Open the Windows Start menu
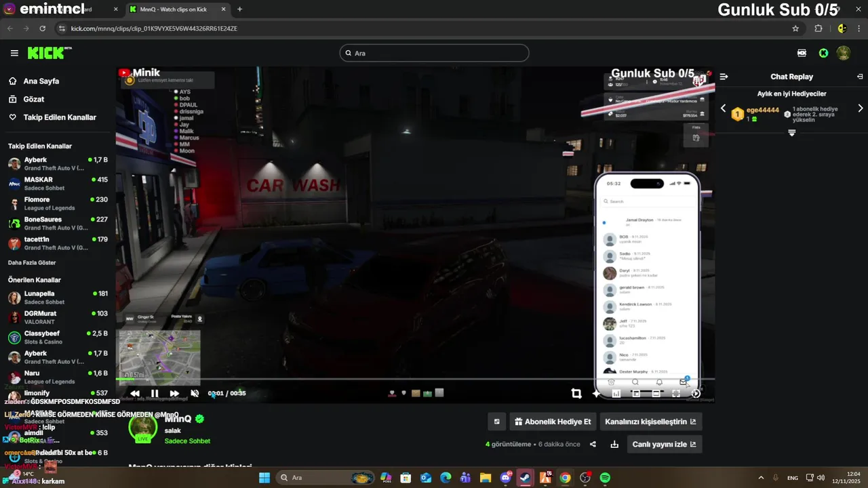This screenshot has height=488, width=868. (264, 478)
